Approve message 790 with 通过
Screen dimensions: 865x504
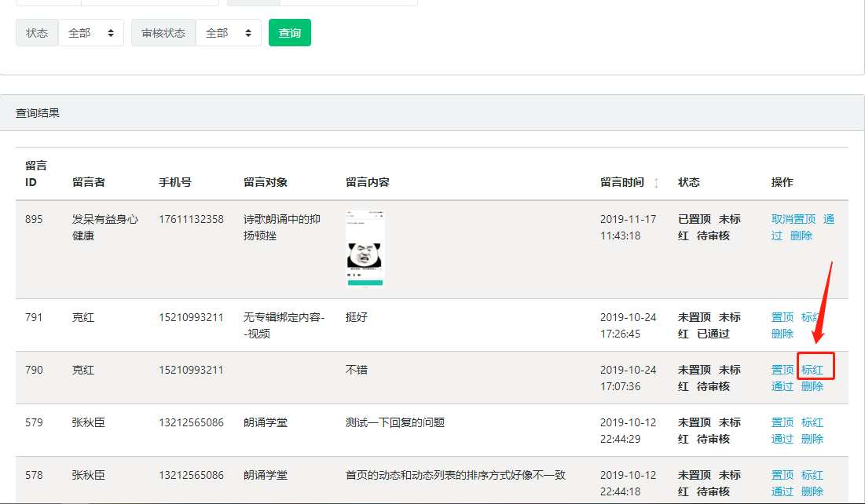pyautogui.click(x=783, y=386)
